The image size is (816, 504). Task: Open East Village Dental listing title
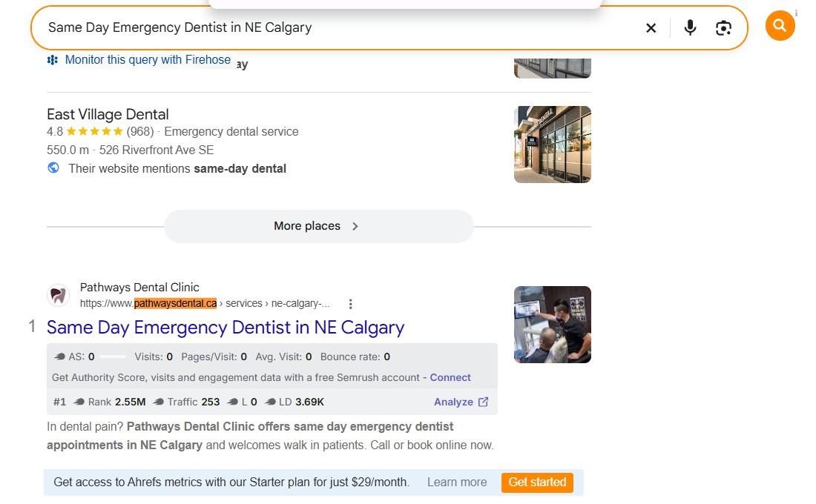108,114
